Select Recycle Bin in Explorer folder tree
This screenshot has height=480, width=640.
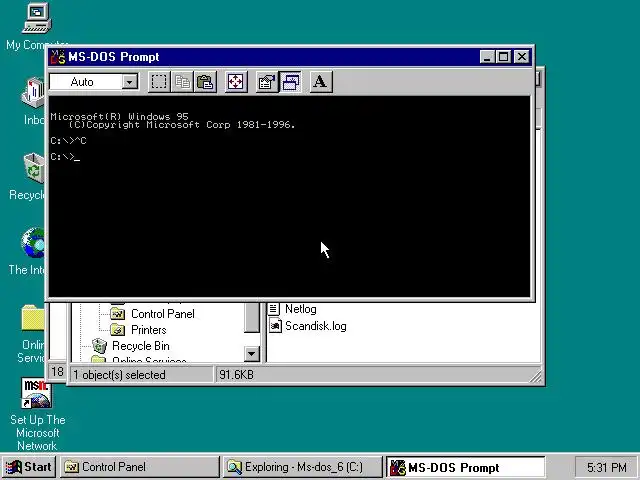click(140, 346)
